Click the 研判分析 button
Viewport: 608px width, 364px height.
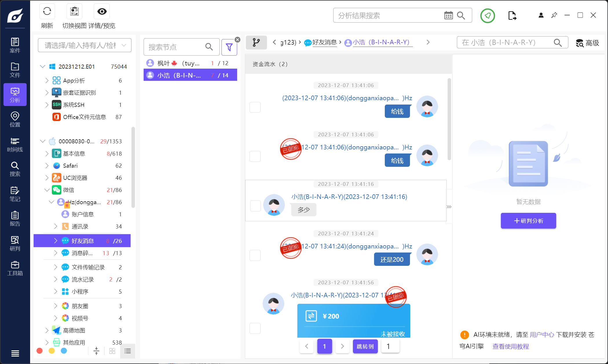point(528,221)
